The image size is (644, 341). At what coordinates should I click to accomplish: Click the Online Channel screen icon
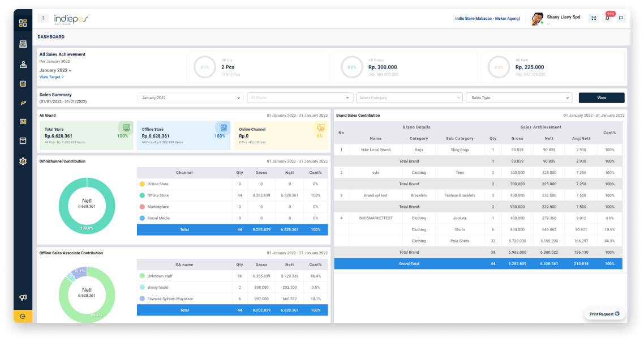[x=321, y=128]
